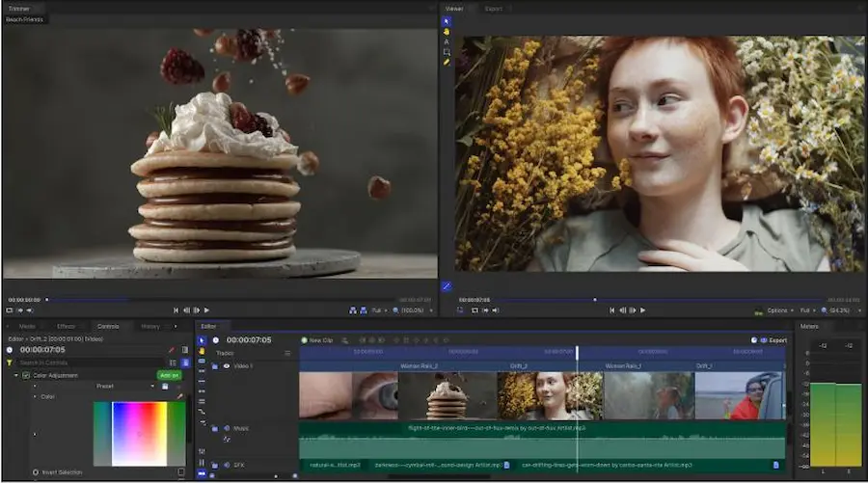Select the Editor hand tool
868x483 pixels.
pos(202,351)
